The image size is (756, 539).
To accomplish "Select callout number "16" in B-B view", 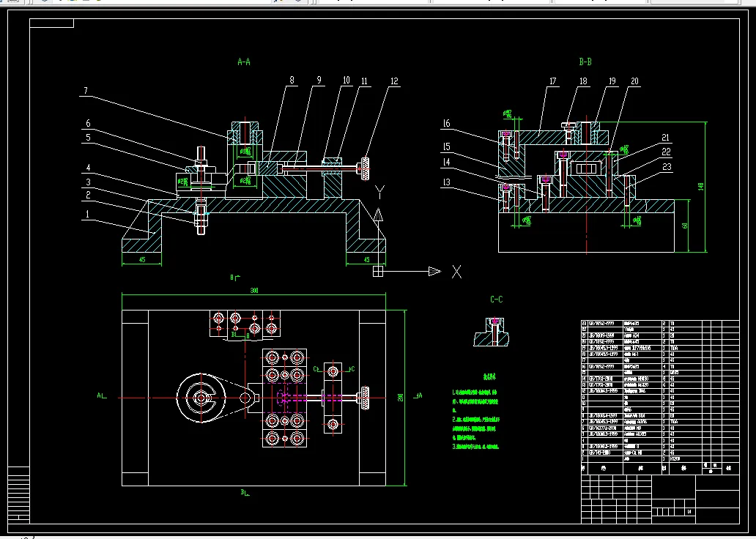I will [x=446, y=124].
